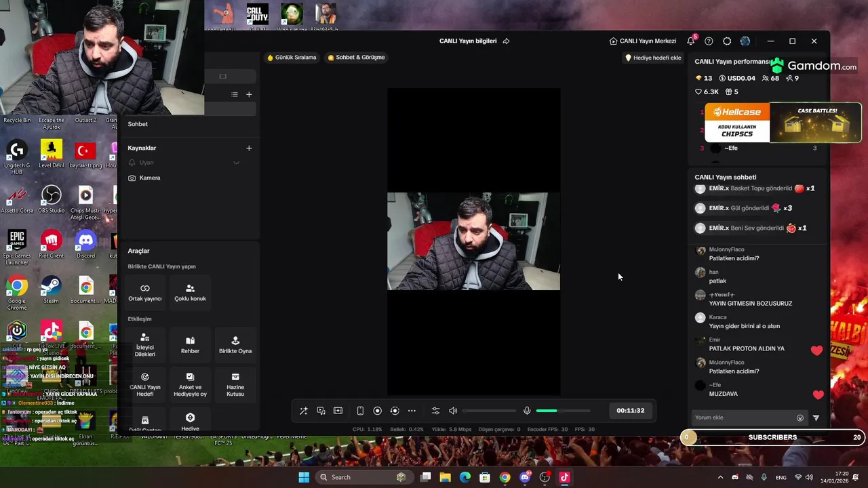Open the profile avatar menu
The image size is (868, 488).
745,41
